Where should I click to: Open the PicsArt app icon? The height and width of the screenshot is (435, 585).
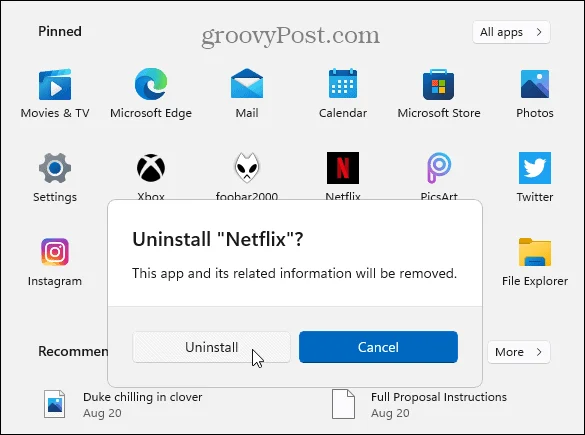439,168
